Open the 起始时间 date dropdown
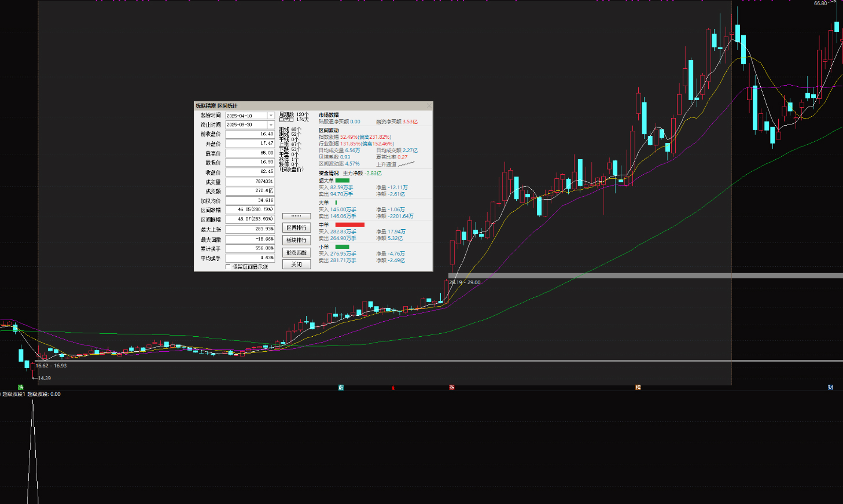 271,116
